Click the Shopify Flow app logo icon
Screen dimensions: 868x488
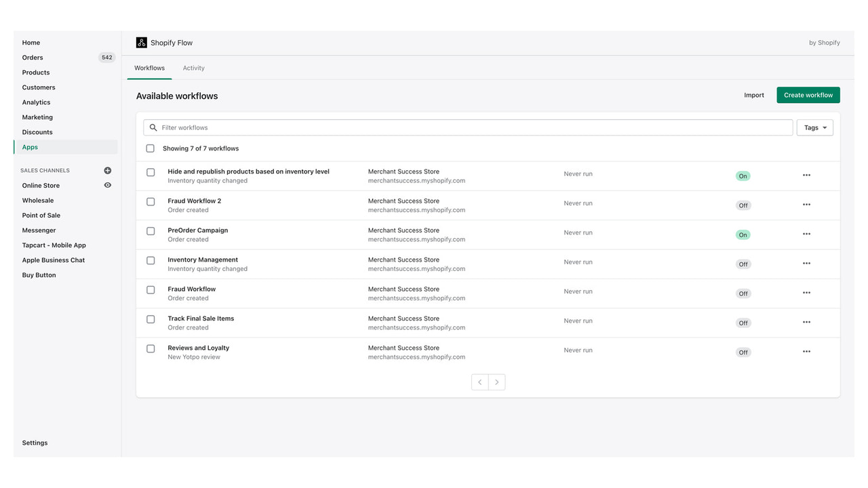point(140,42)
